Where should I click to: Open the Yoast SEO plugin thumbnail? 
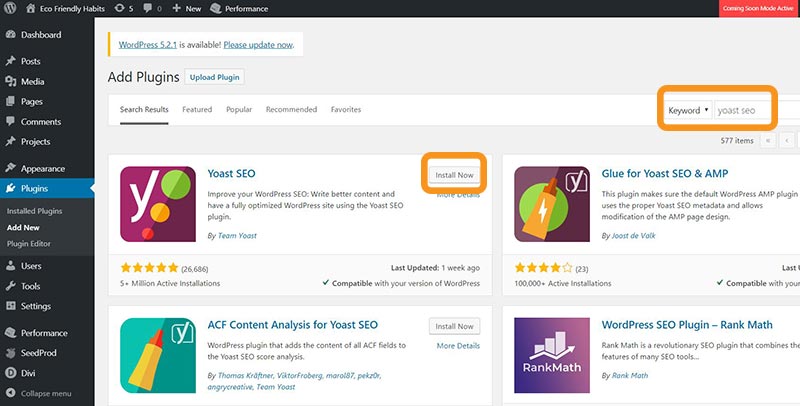(x=158, y=204)
